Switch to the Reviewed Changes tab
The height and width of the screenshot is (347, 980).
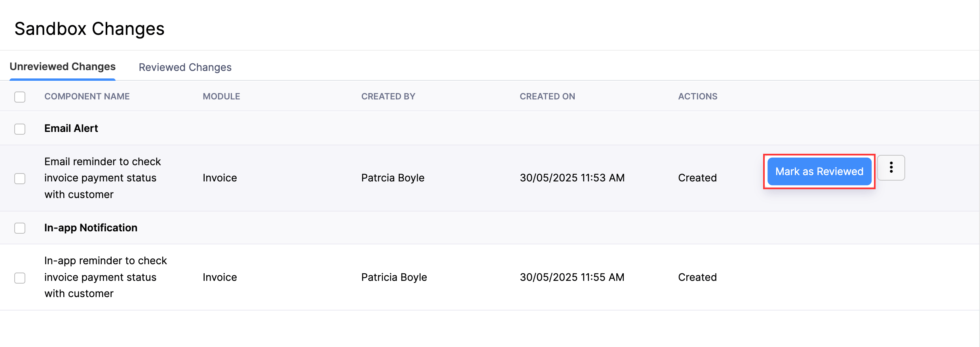pyautogui.click(x=184, y=67)
